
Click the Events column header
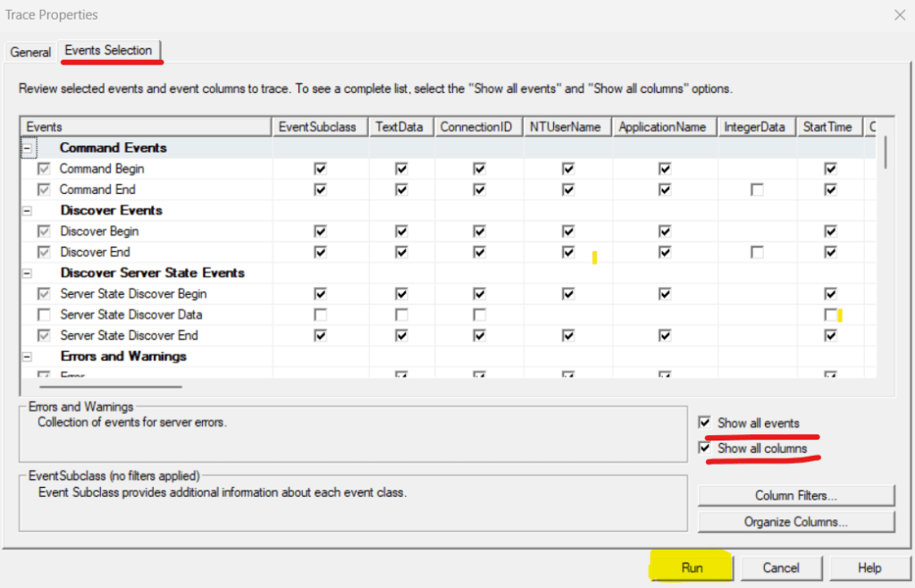click(x=146, y=127)
